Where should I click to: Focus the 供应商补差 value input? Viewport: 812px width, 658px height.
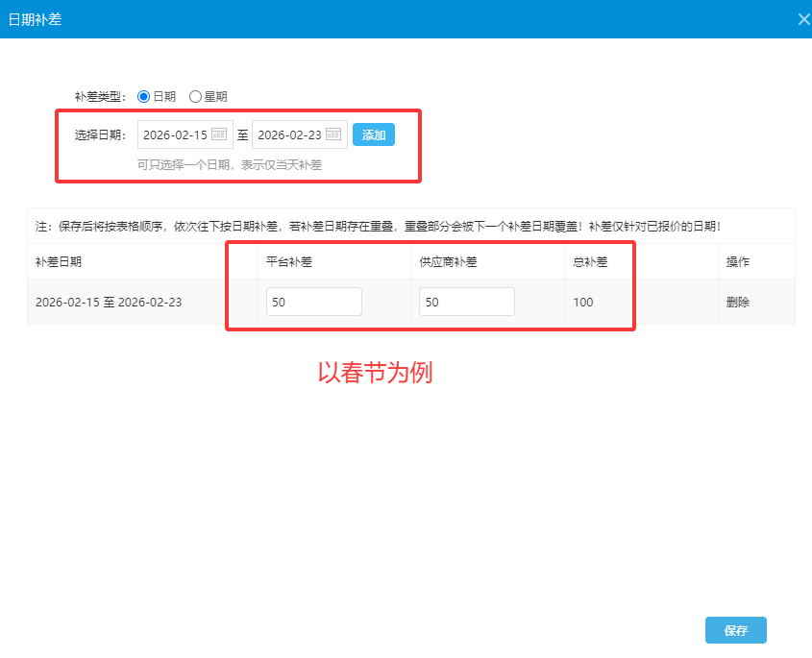(466, 302)
